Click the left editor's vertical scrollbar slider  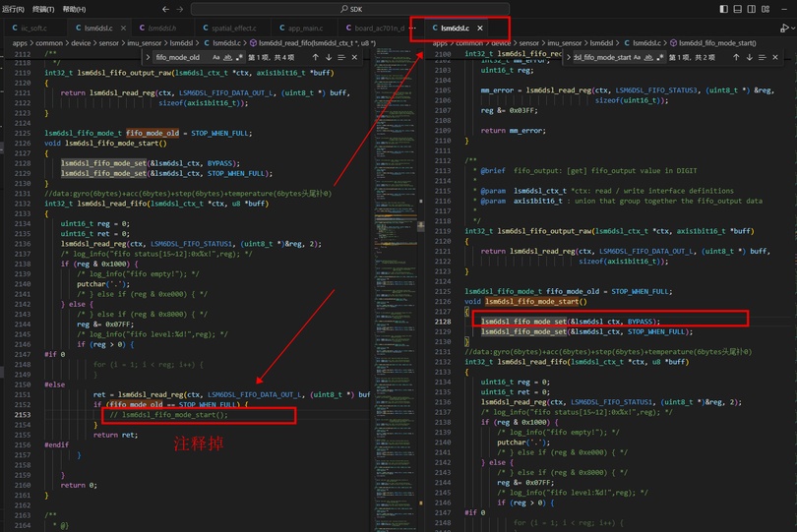(x=420, y=226)
